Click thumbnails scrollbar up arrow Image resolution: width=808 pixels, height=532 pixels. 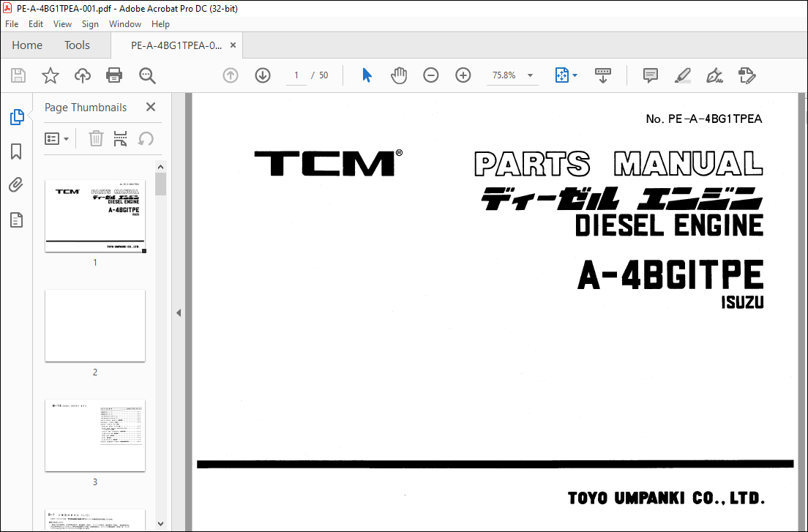point(160,167)
